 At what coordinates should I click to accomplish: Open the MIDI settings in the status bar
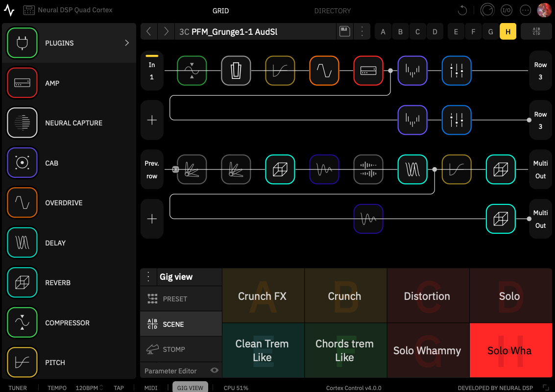pyautogui.click(x=151, y=388)
